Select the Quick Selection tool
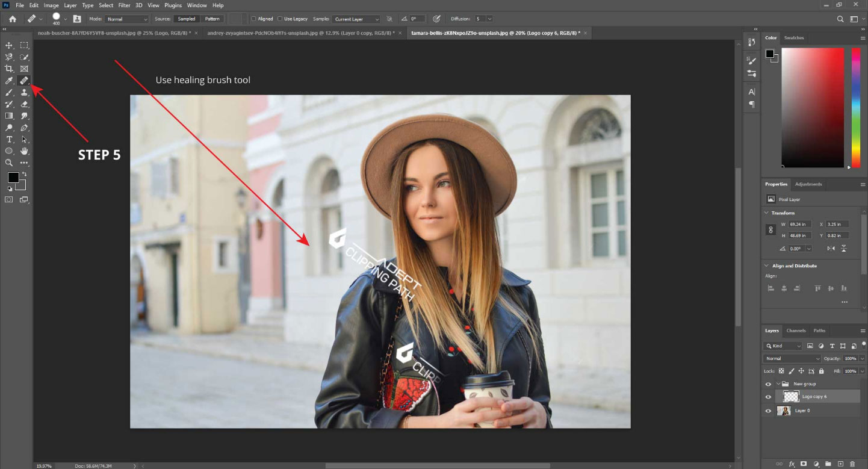Viewport: 868px width, 469px height. tap(24, 57)
